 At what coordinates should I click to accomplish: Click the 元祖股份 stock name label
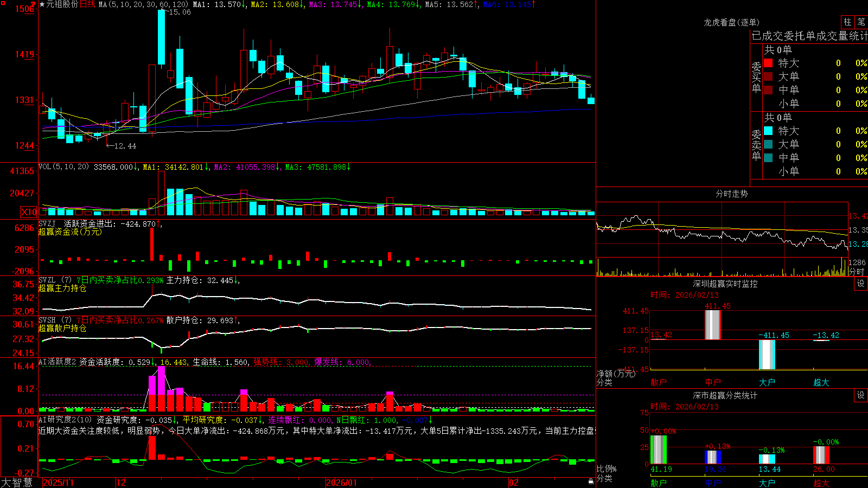tap(62, 4)
